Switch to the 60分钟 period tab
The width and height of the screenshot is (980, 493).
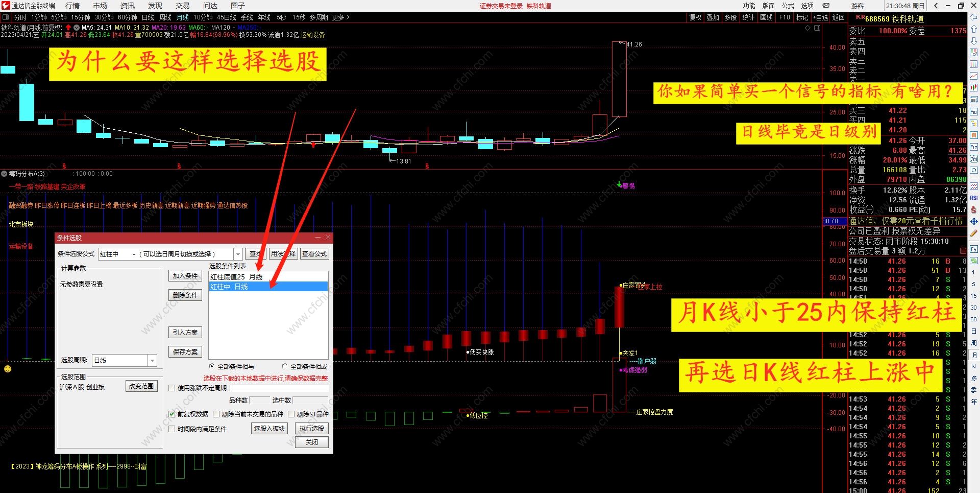pos(128,17)
